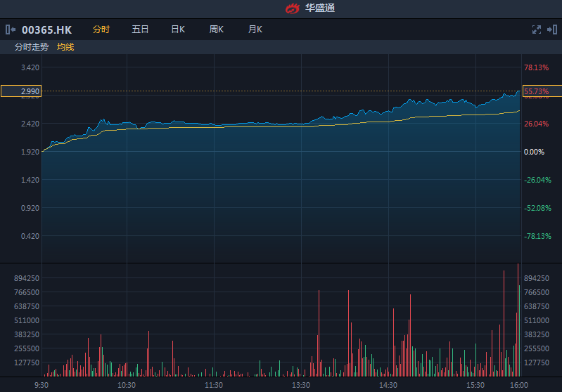
Task: Click the collapse-right panel icon
Action: [552, 30]
